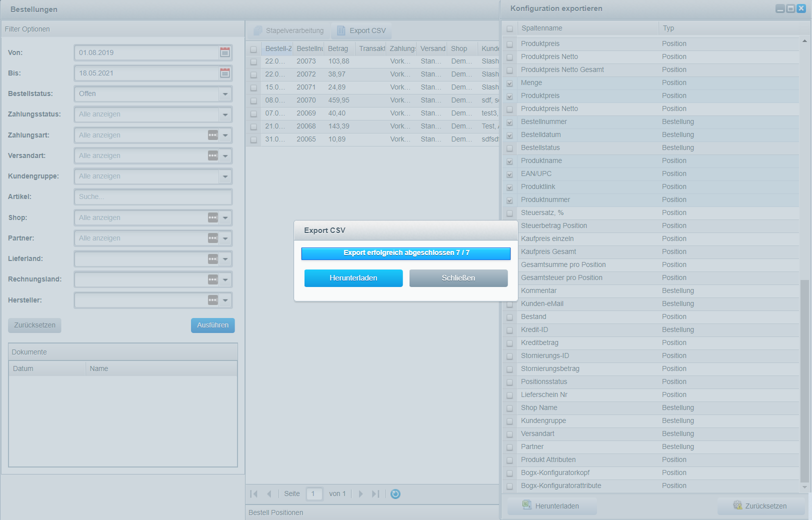The height and width of the screenshot is (520, 812).
Task: Sort orders by the Shop column header
Action: point(462,48)
